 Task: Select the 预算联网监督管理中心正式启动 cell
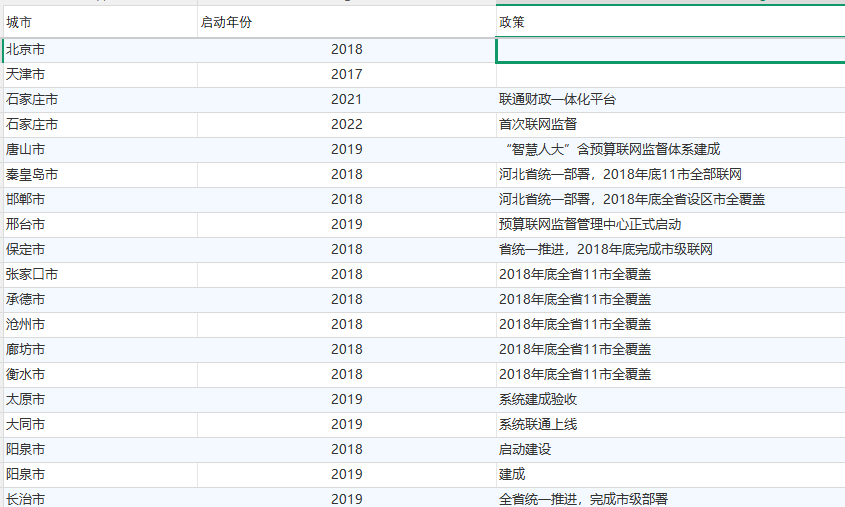tap(670, 225)
